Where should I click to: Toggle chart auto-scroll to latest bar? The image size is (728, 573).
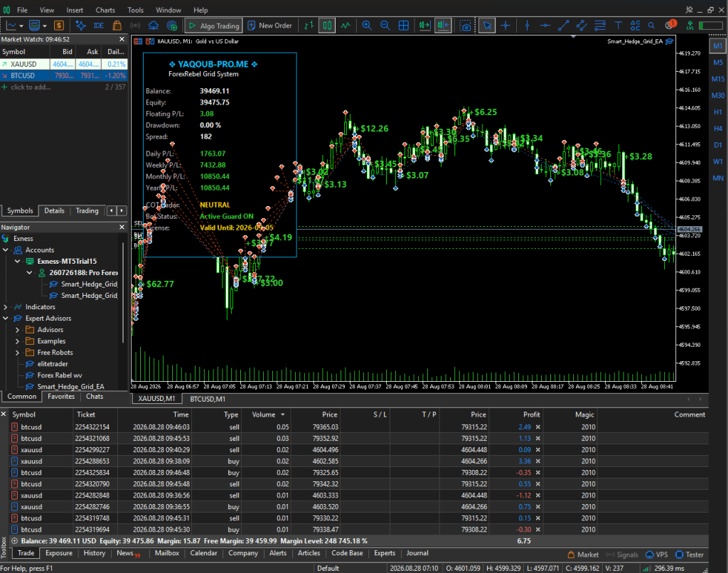click(425, 26)
